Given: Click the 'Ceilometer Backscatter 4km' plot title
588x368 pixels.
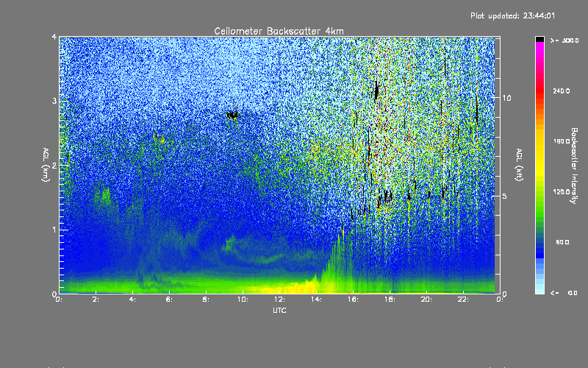Looking at the screenshot, I should point(279,31).
